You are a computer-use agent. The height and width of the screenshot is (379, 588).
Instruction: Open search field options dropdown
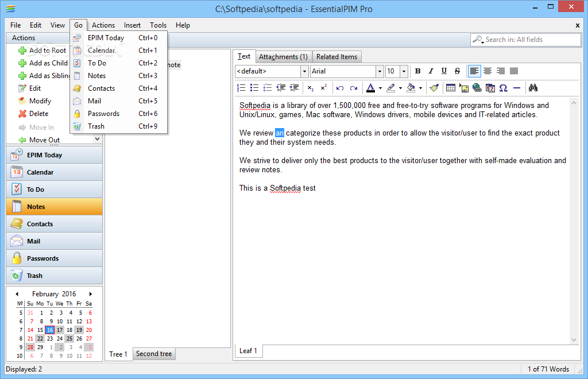pos(478,40)
